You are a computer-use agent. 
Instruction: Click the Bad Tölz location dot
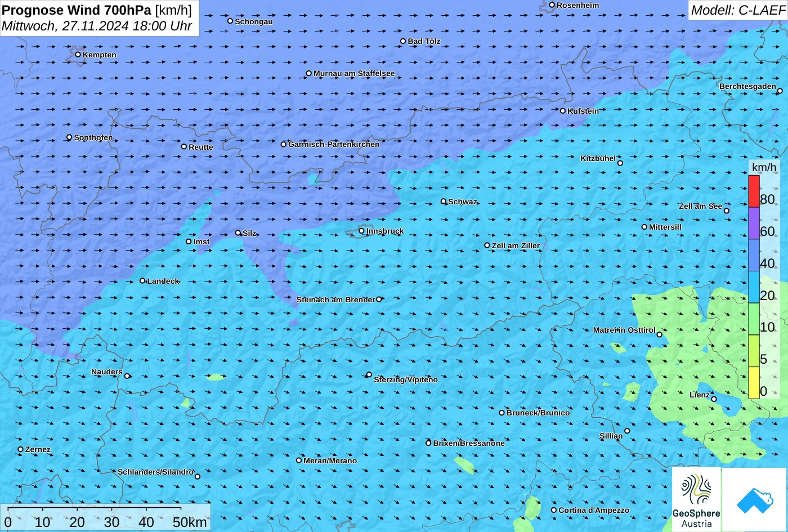403,41
